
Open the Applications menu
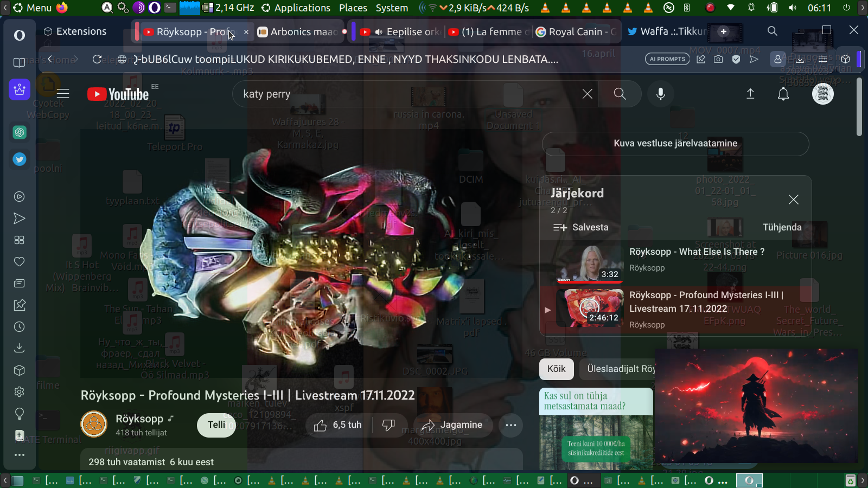click(296, 8)
